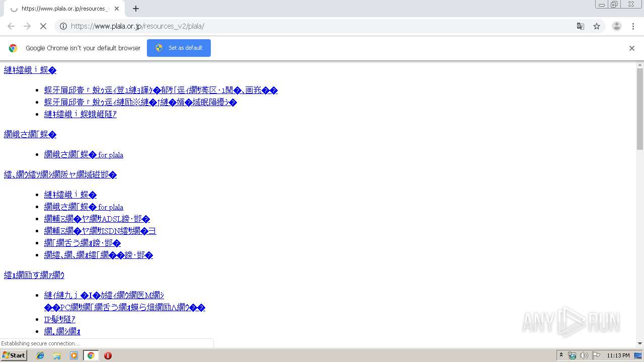Open the 'for plala' link under second heading
The height and width of the screenshot is (362, 644).
click(84, 154)
